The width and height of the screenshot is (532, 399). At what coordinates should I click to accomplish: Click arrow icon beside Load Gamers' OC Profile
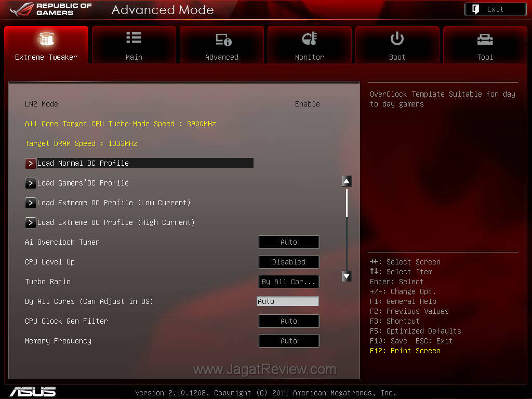pos(31,183)
